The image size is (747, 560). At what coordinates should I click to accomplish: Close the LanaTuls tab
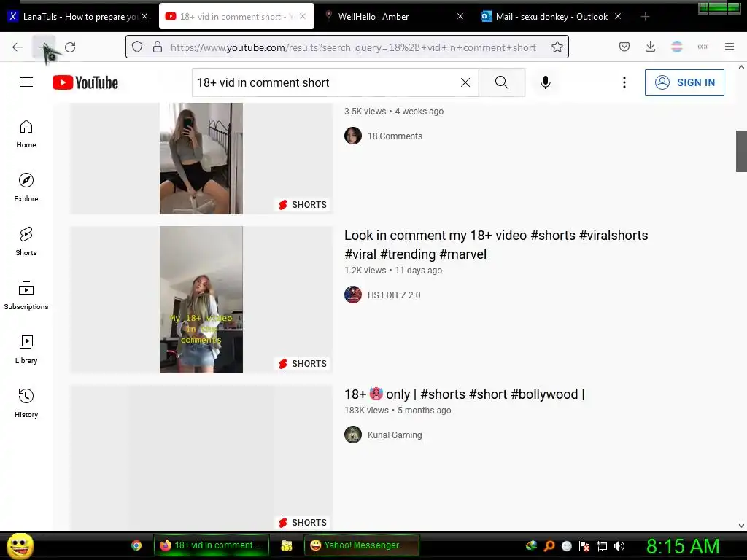coord(144,16)
